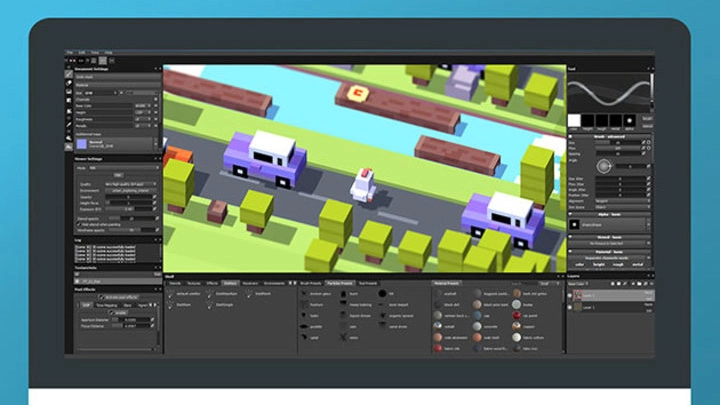This screenshot has height=405, width=720.
Task: Select the burn particle preset
Action: coord(349,294)
